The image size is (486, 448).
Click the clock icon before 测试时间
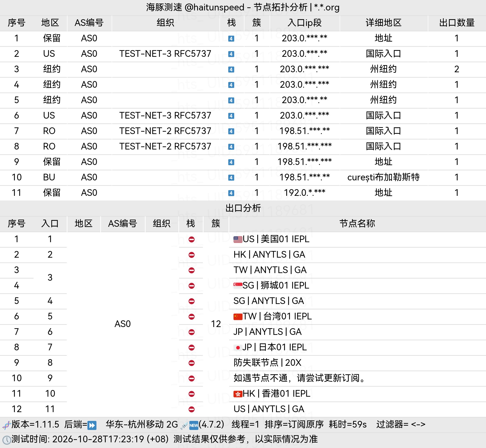pos(7,440)
